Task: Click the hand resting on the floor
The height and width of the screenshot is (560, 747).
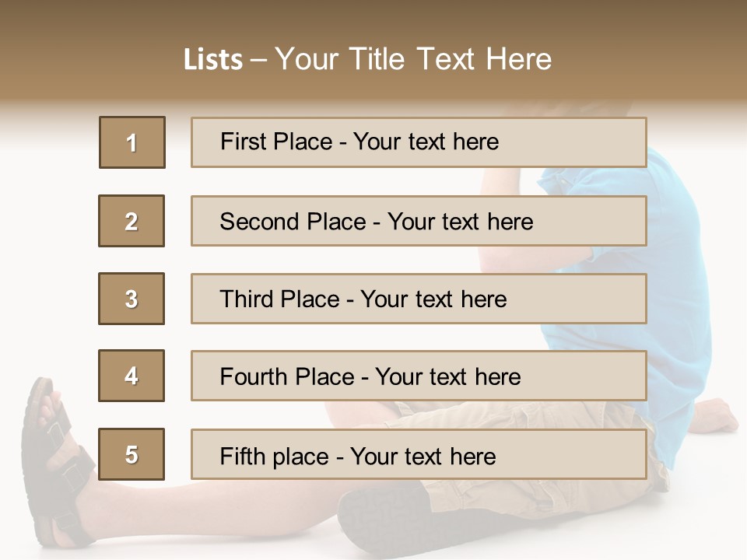Action: 714,421
